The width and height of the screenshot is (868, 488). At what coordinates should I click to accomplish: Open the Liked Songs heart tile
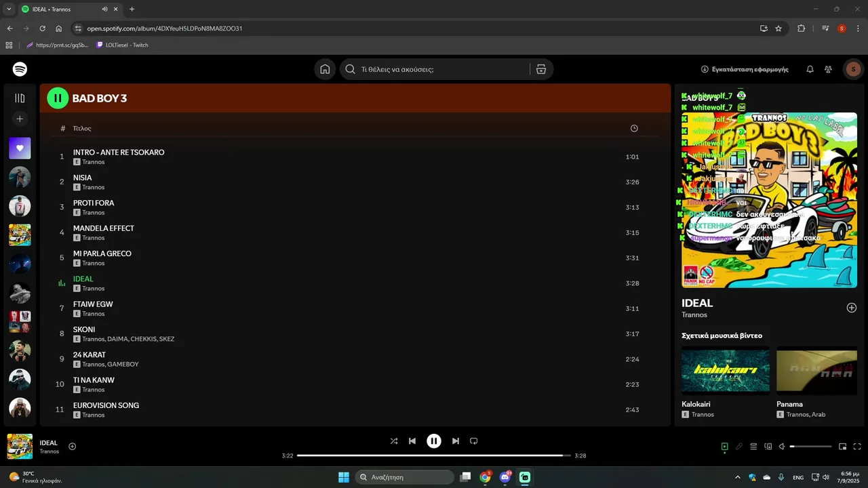tap(20, 148)
